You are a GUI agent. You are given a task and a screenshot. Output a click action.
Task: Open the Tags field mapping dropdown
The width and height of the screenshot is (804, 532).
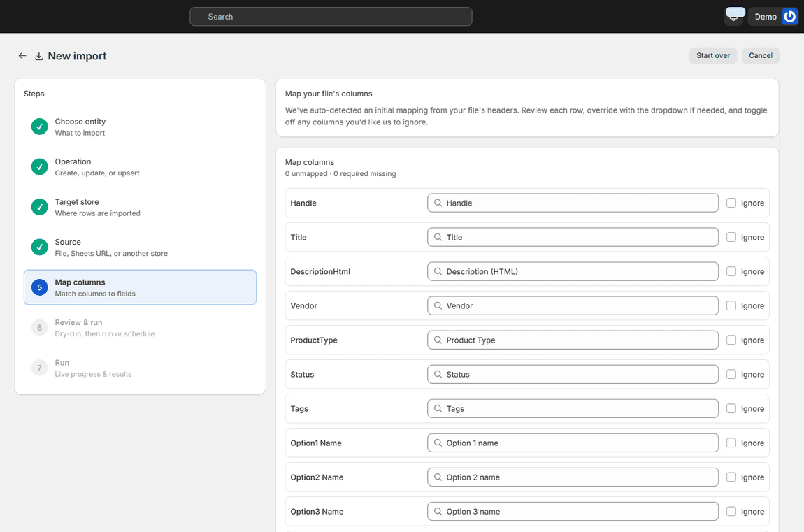pos(573,408)
